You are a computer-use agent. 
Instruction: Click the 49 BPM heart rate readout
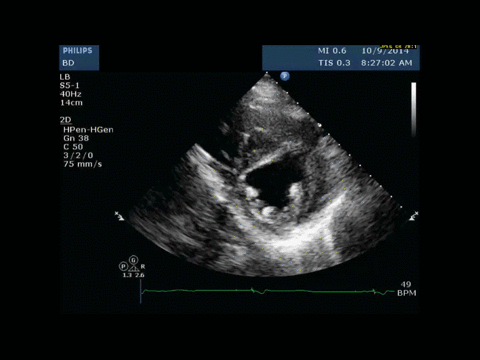tap(406, 289)
